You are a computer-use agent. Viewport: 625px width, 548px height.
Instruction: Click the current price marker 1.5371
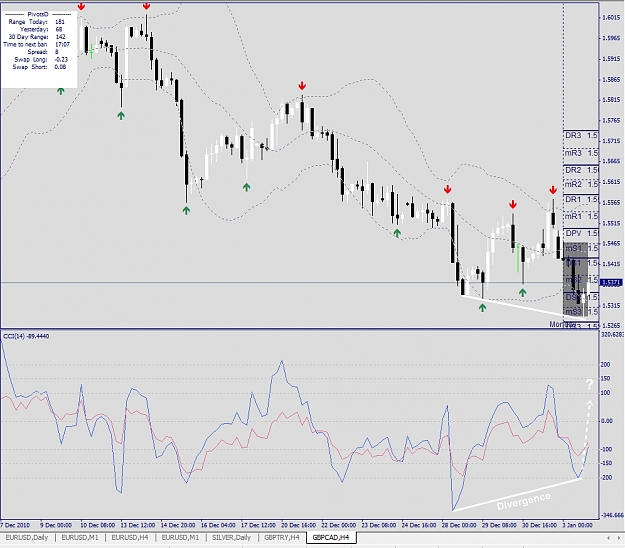click(611, 283)
